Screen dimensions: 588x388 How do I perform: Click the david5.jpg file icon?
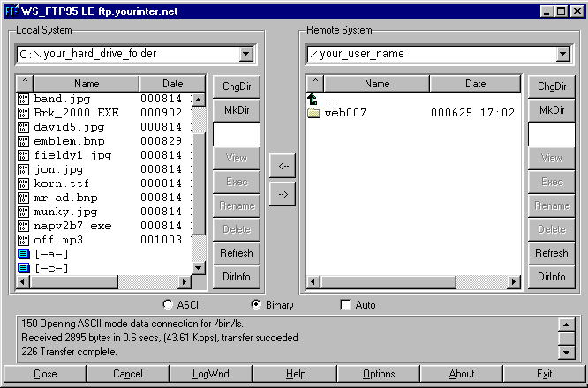pos(23,127)
